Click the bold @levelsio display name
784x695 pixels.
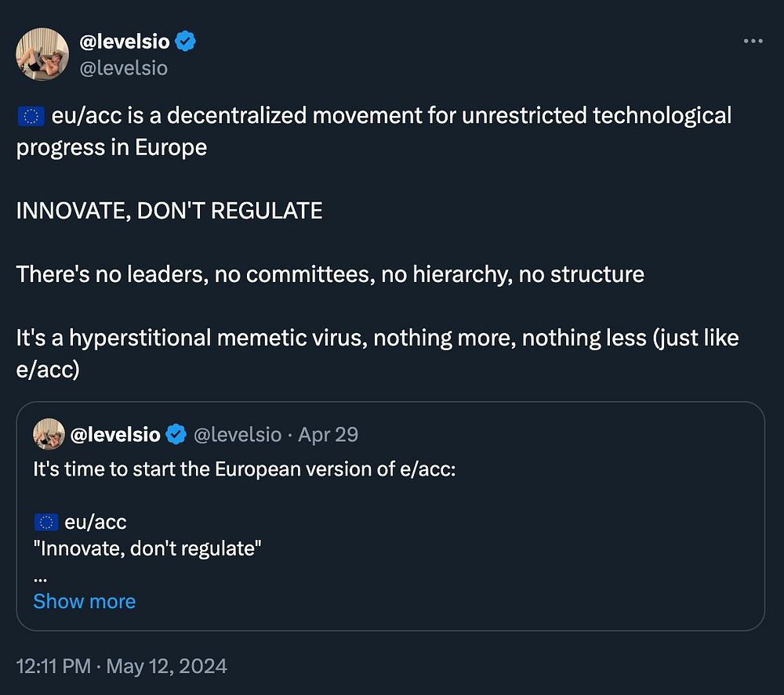(125, 42)
